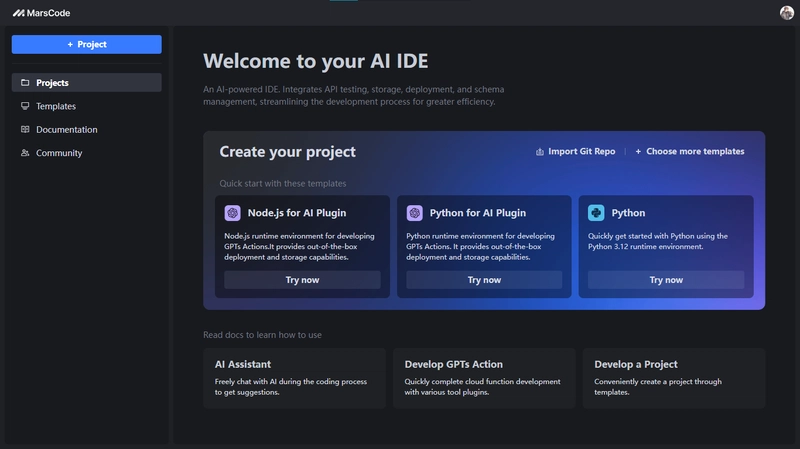Open the AI Assistant docs card

coord(294,378)
